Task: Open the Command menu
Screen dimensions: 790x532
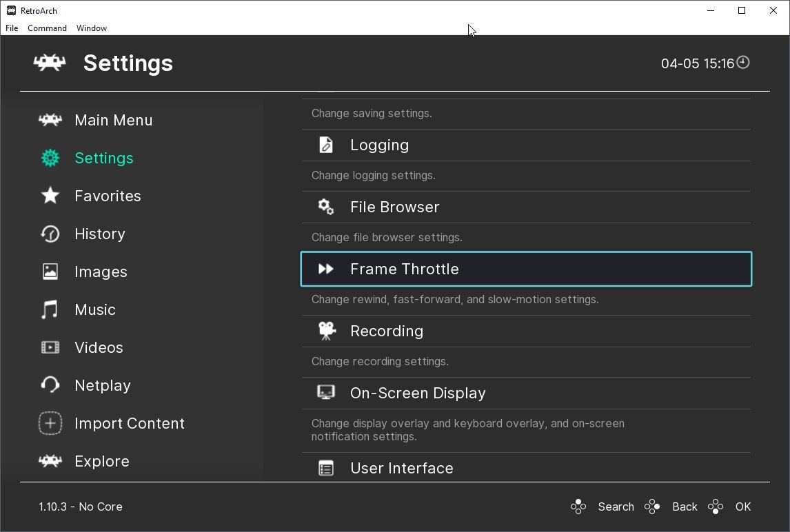Action: (47, 28)
